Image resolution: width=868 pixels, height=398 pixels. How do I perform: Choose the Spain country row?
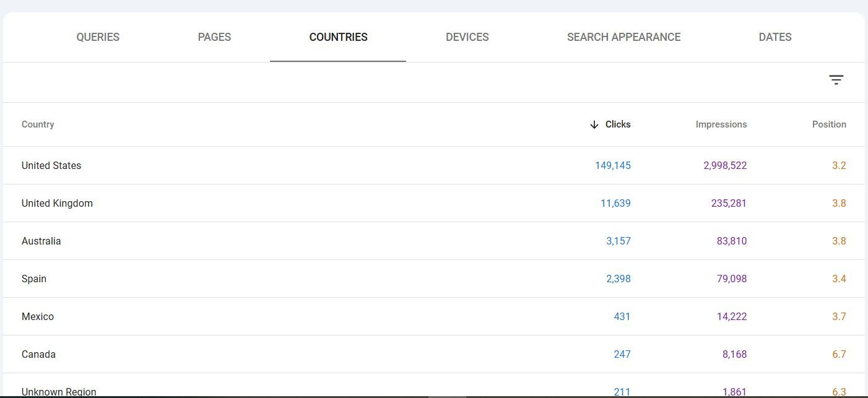pyautogui.click(x=433, y=279)
